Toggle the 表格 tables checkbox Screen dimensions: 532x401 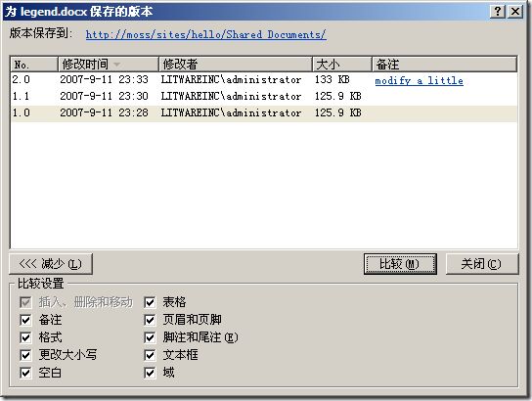[150, 302]
